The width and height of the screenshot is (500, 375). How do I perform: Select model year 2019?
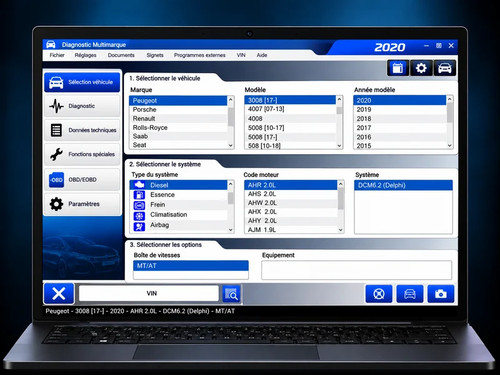pyautogui.click(x=400, y=110)
